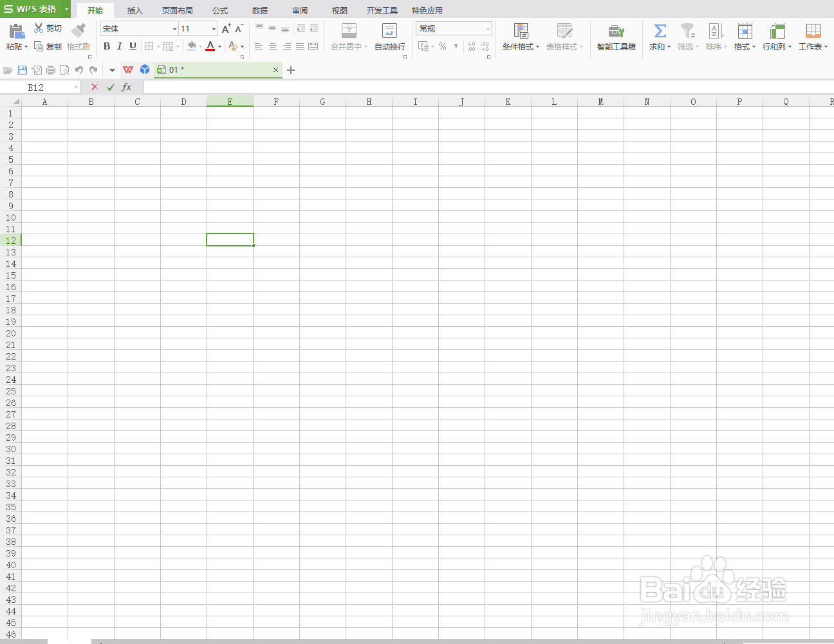The height and width of the screenshot is (644, 834).
Task: Click the Open folder icon
Action: pos(8,70)
